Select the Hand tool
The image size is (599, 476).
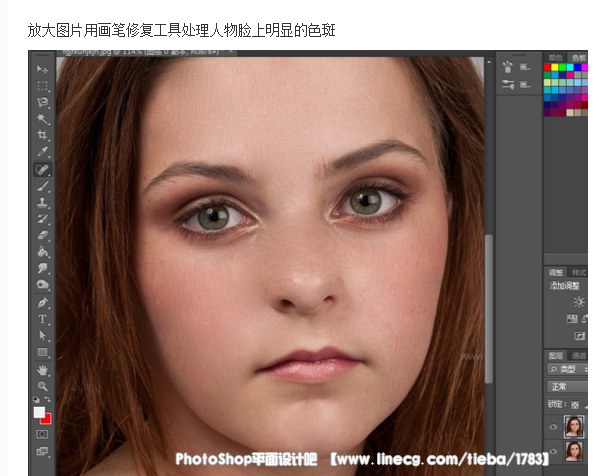[x=42, y=370]
